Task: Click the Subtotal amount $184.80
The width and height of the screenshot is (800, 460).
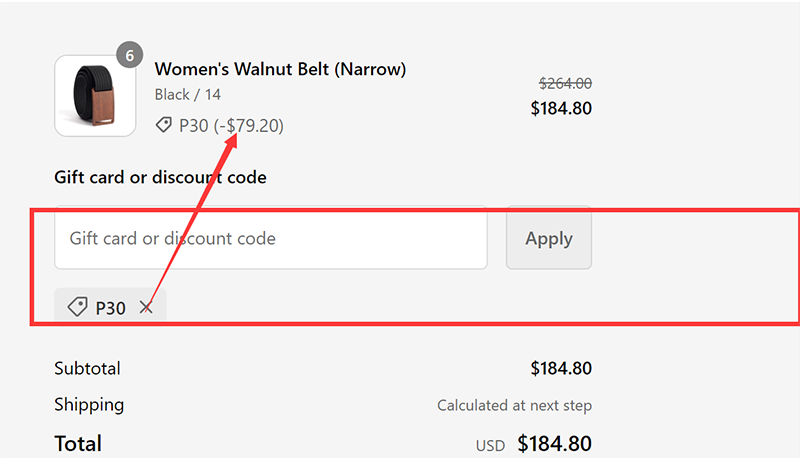Action: click(x=561, y=368)
